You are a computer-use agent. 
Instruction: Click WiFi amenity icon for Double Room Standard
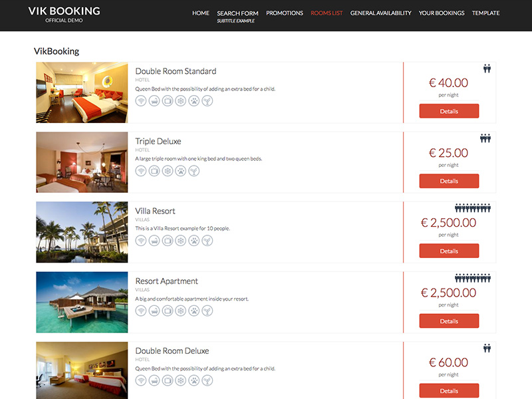pyautogui.click(x=141, y=101)
